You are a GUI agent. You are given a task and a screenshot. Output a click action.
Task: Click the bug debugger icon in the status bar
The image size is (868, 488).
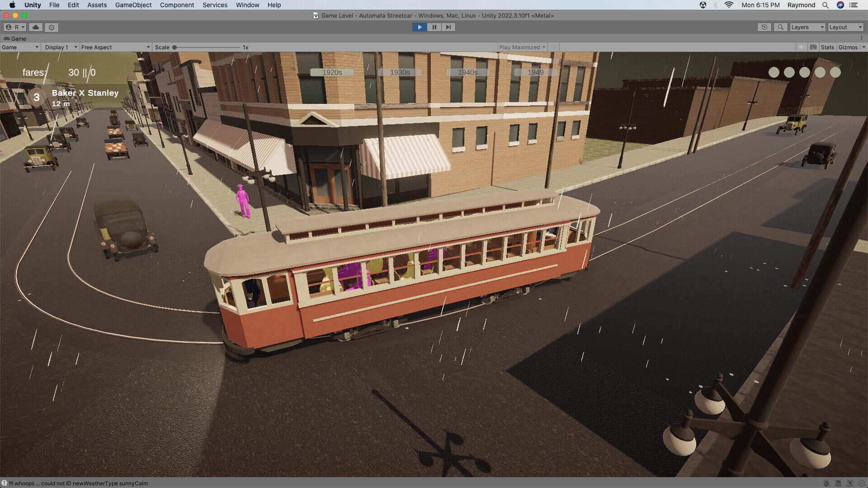click(826, 483)
